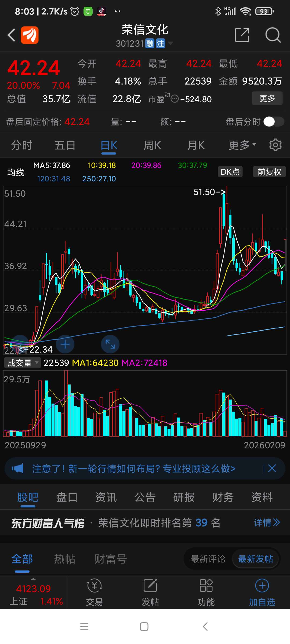Switch to 五日 chart tab
This screenshot has width=290, height=644.
click(65, 145)
